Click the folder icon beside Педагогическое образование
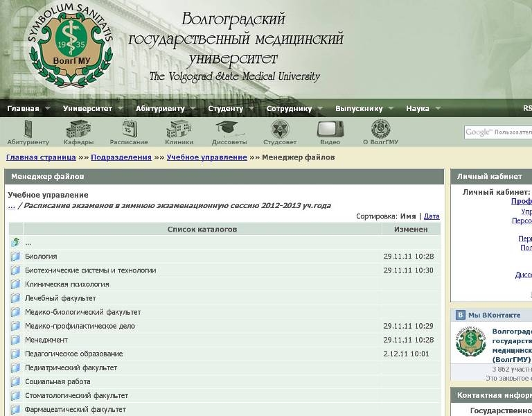The image size is (532, 416). (15, 354)
